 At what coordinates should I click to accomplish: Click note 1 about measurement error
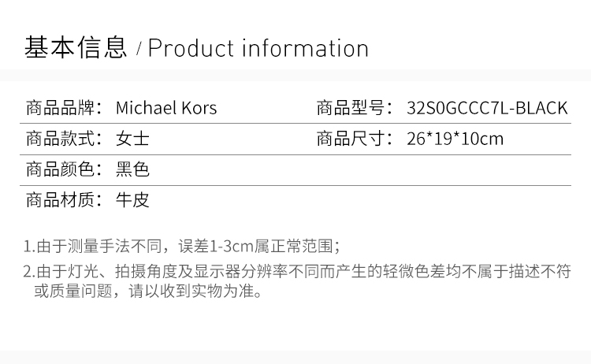[x=182, y=247]
